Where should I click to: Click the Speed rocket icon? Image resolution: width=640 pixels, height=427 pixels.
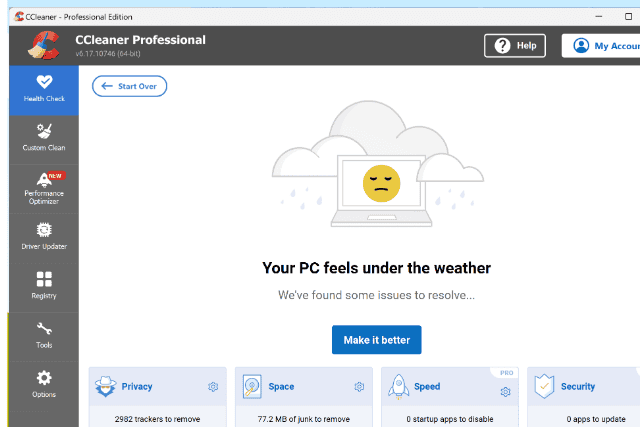click(x=398, y=387)
